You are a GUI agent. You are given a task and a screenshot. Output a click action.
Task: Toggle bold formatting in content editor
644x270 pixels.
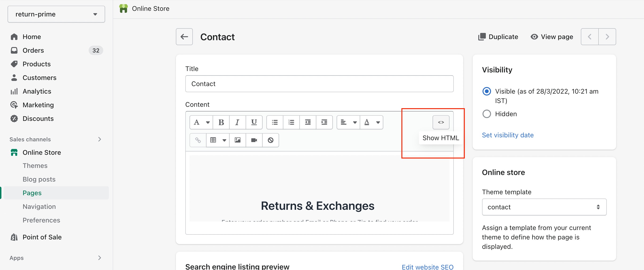tap(221, 122)
